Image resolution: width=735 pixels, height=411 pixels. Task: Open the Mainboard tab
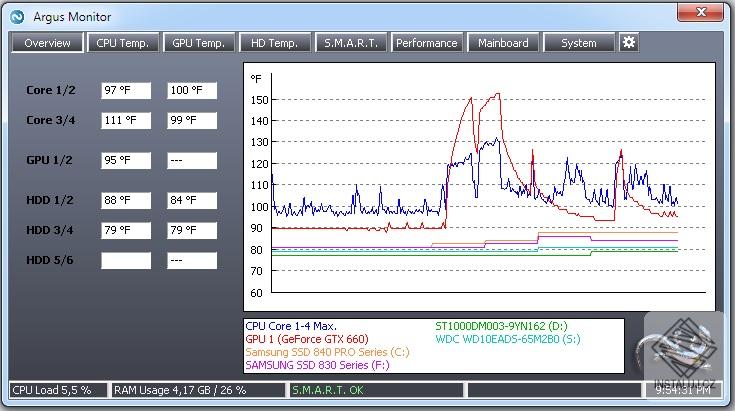point(503,43)
